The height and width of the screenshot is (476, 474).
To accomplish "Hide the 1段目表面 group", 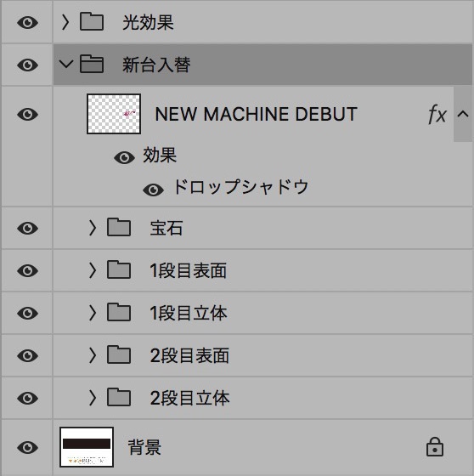I will [28, 270].
